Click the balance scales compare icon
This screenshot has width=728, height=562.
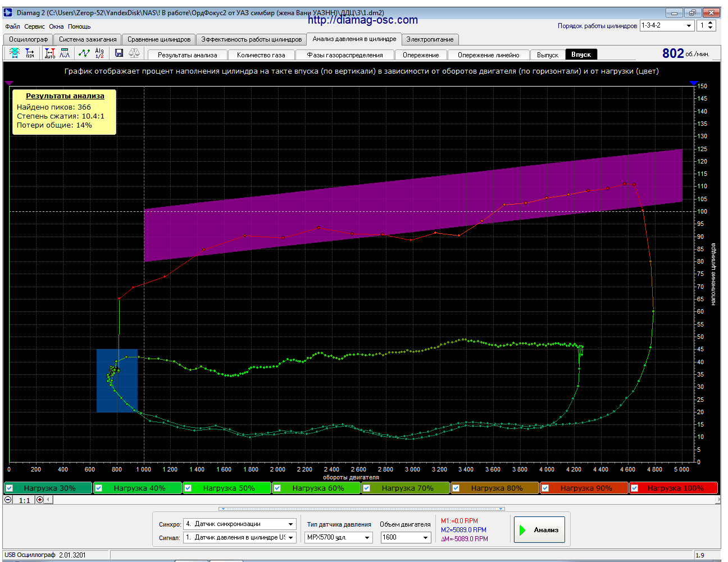(134, 53)
